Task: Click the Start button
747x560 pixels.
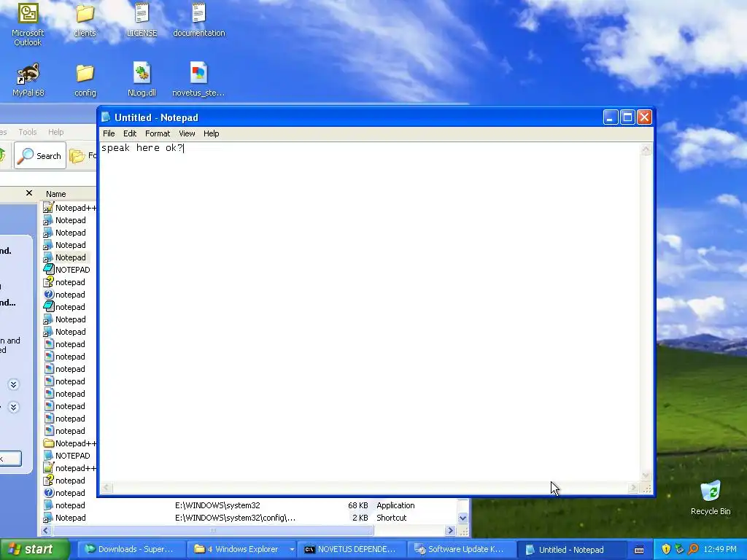Action: (34, 550)
